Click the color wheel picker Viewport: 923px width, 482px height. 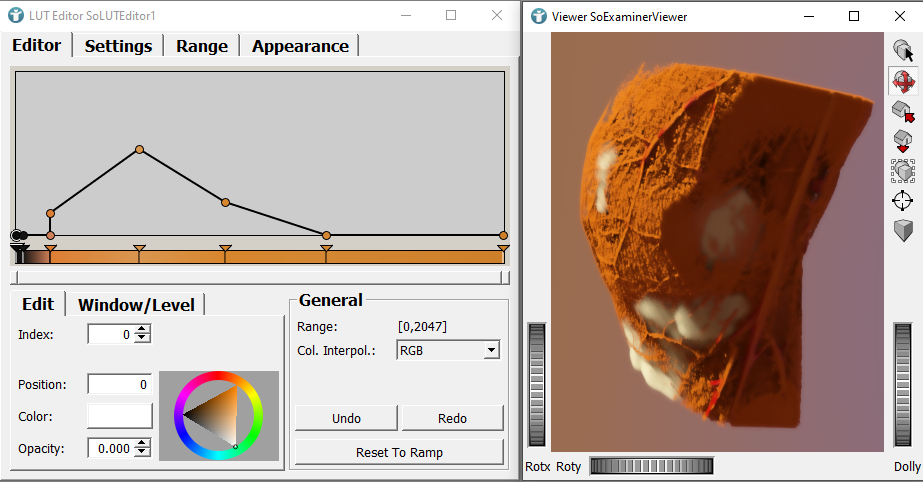point(218,416)
